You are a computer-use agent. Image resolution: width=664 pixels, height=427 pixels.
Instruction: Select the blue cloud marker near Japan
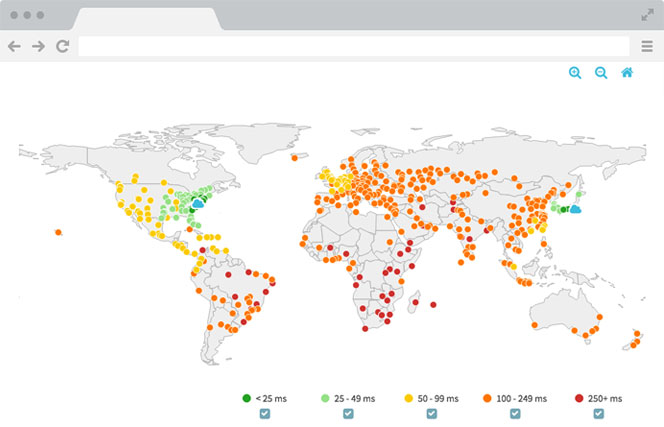[x=576, y=209]
